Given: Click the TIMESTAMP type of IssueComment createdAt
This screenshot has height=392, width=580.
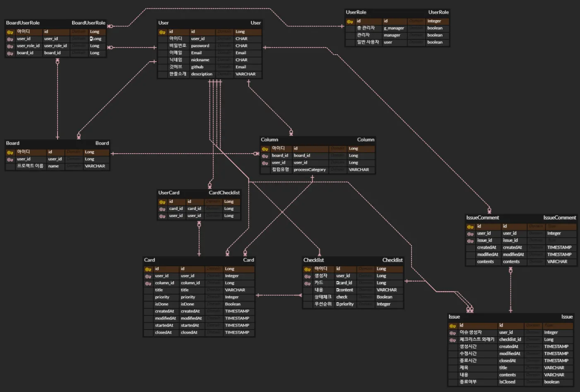Looking at the screenshot, I should coord(559,248).
